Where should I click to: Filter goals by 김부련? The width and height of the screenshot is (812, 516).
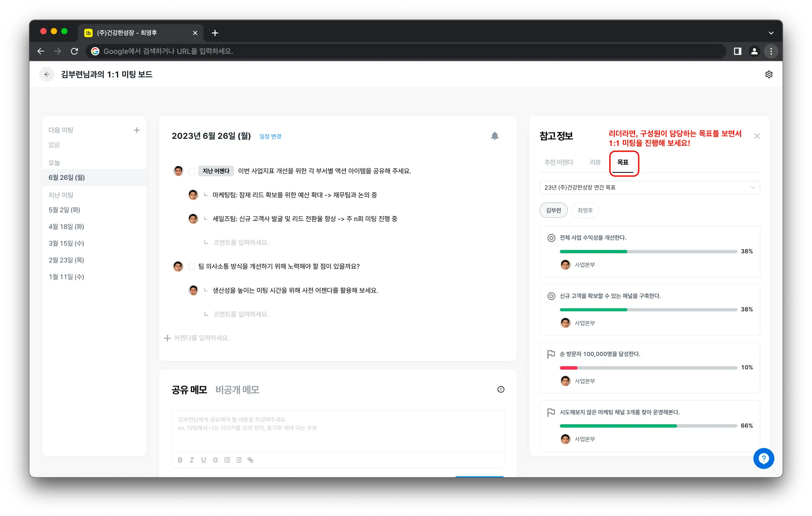pos(553,210)
